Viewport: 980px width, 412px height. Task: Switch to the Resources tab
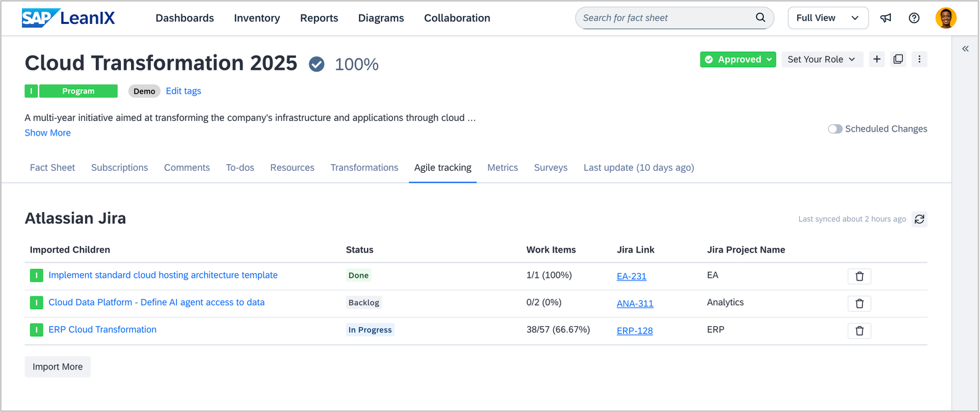pos(293,167)
